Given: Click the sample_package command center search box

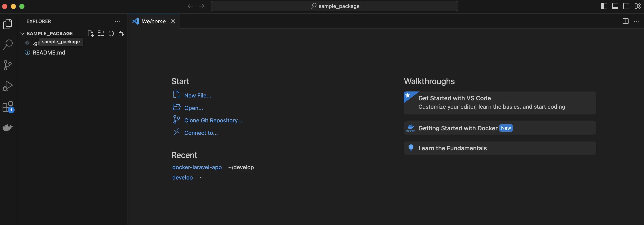Looking at the screenshot, I should click(334, 6).
